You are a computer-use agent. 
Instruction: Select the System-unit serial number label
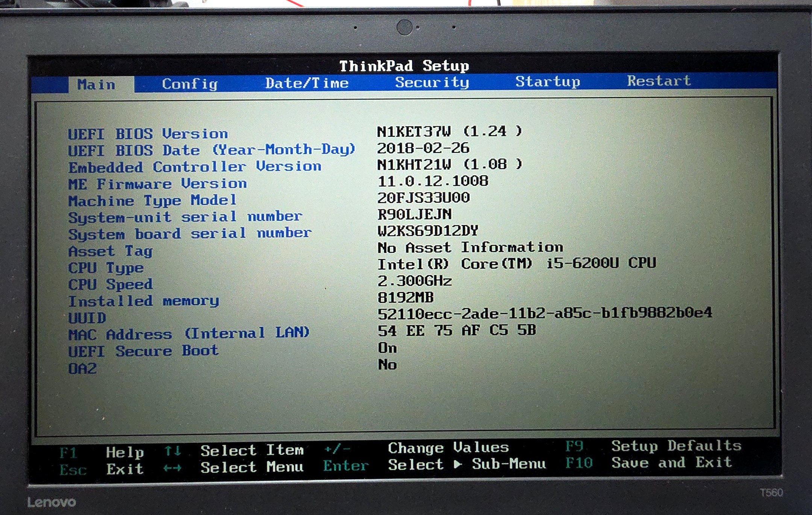tap(185, 217)
